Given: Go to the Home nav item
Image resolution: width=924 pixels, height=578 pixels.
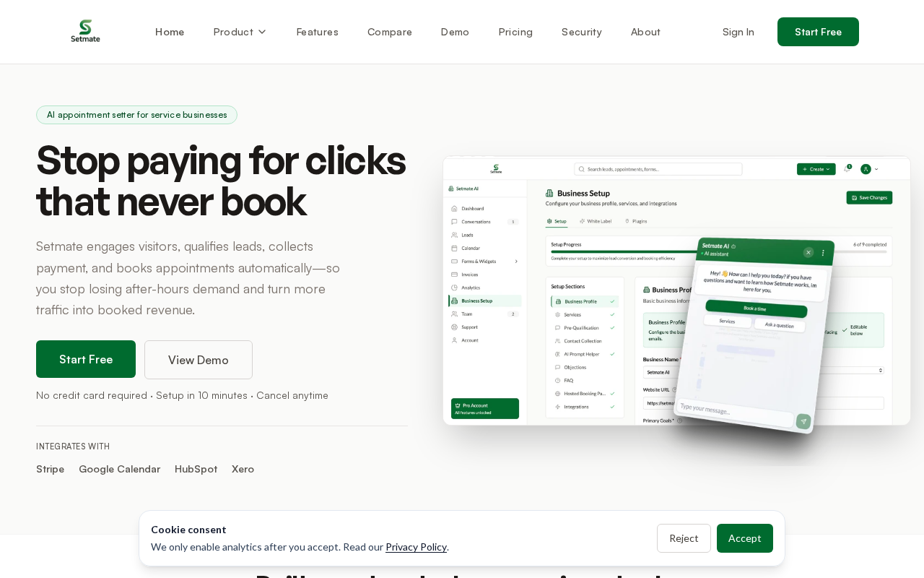Looking at the screenshot, I should click(x=170, y=32).
